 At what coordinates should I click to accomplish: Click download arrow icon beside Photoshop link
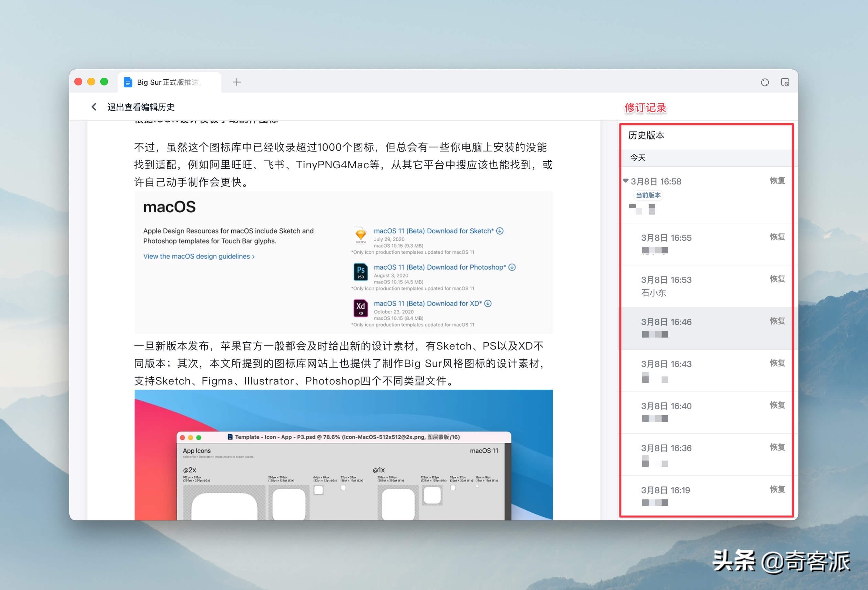pos(512,267)
